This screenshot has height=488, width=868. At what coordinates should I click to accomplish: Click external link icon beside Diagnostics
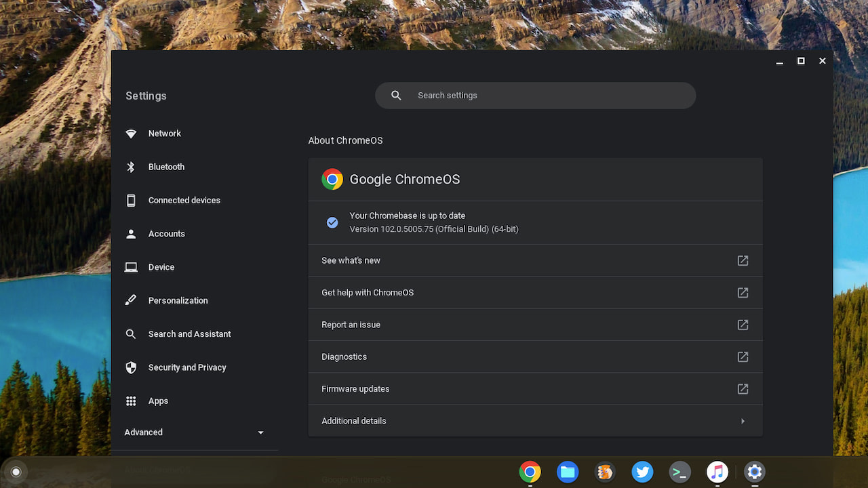743,357
